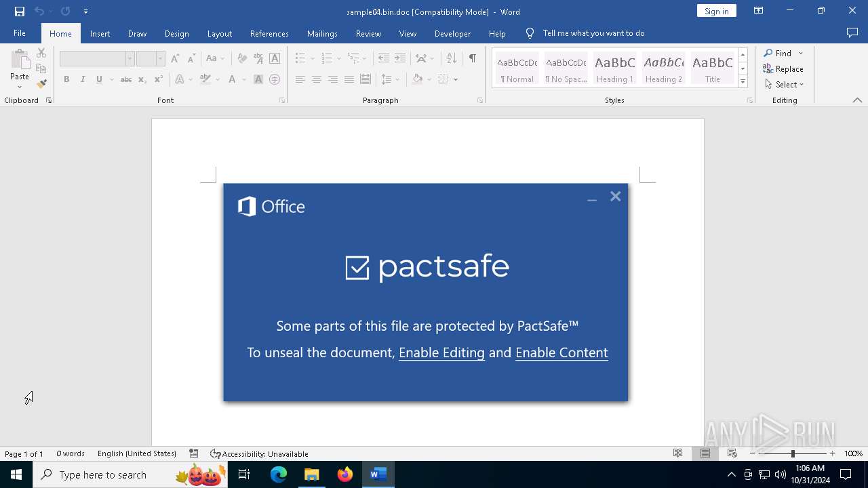Click the Enable Content link
The height and width of the screenshot is (488, 868).
(561, 352)
